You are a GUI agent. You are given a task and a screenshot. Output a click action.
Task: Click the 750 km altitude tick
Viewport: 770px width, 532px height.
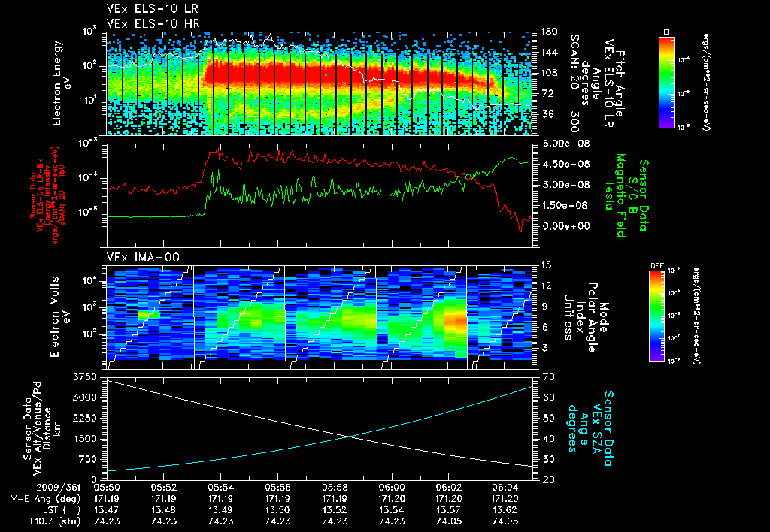pyautogui.click(x=87, y=459)
